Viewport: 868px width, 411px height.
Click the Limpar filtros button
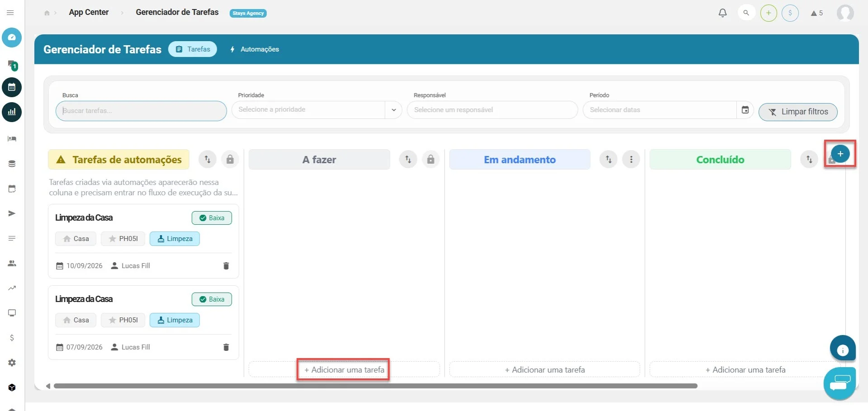[x=798, y=112]
